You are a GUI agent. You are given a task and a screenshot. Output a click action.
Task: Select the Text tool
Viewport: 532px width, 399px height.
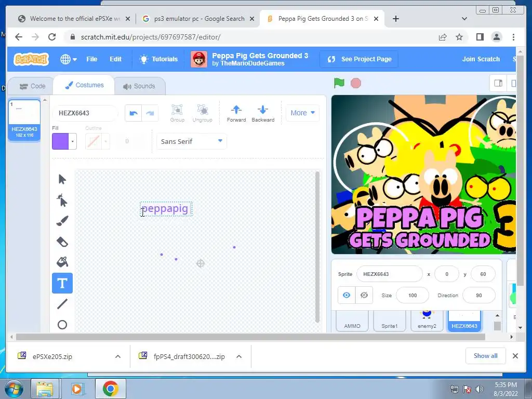[x=62, y=283]
